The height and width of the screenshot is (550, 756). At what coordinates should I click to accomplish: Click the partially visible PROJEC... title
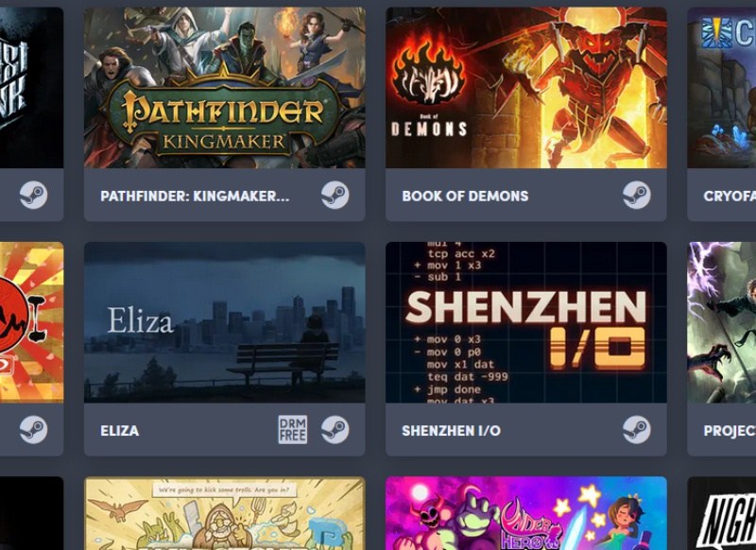[x=730, y=431]
